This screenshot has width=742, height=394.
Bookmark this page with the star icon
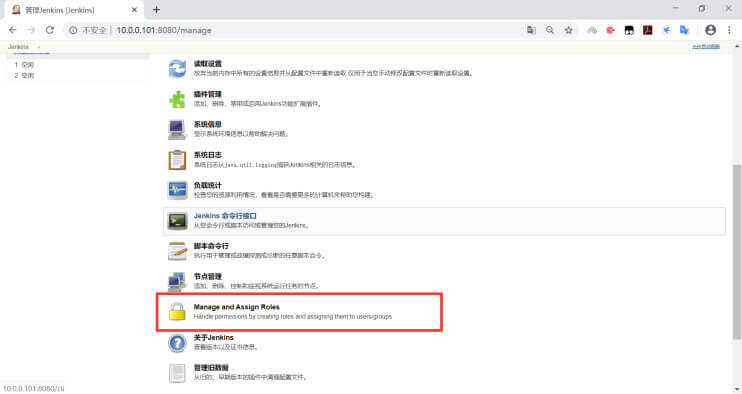(569, 30)
